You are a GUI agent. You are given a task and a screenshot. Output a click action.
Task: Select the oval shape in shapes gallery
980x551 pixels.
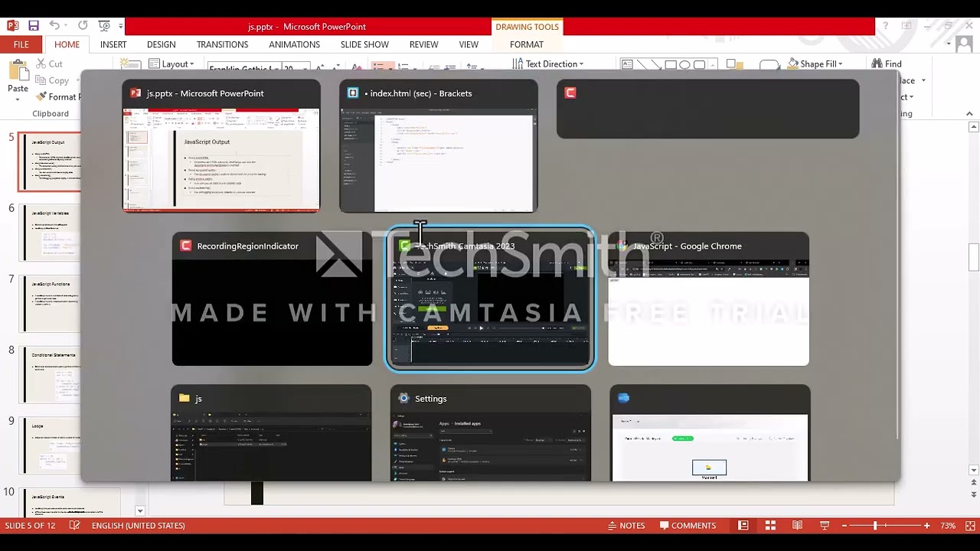(684, 64)
